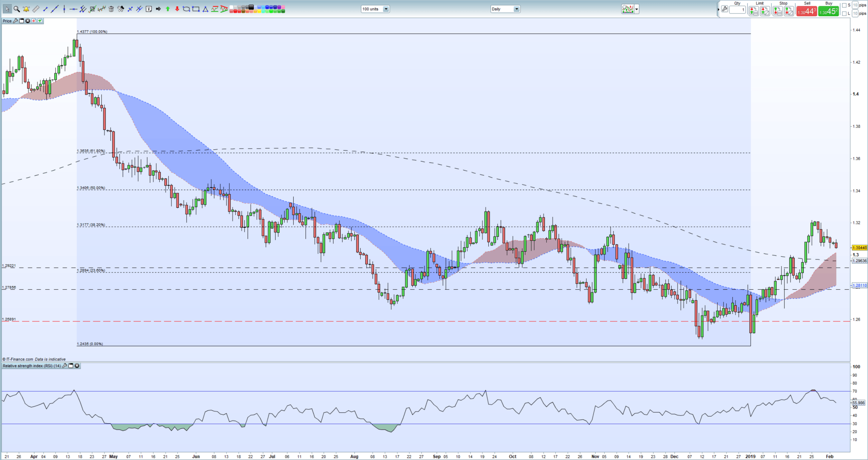This screenshot has height=460, width=868.
Task: Click the first Limit order button
Action: [x=754, y=11]
